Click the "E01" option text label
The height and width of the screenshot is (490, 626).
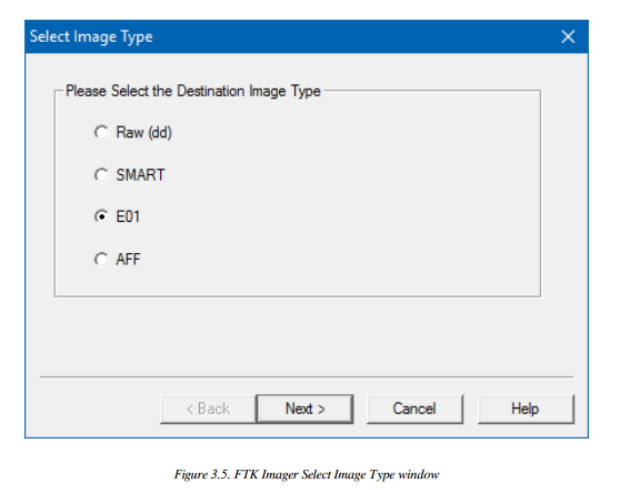tap(128, 217)
